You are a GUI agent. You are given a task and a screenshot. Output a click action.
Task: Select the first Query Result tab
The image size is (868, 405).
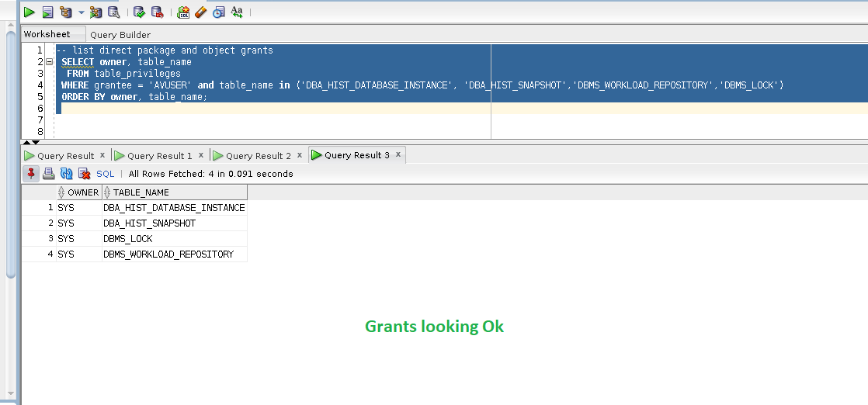[x=66, y=155]
